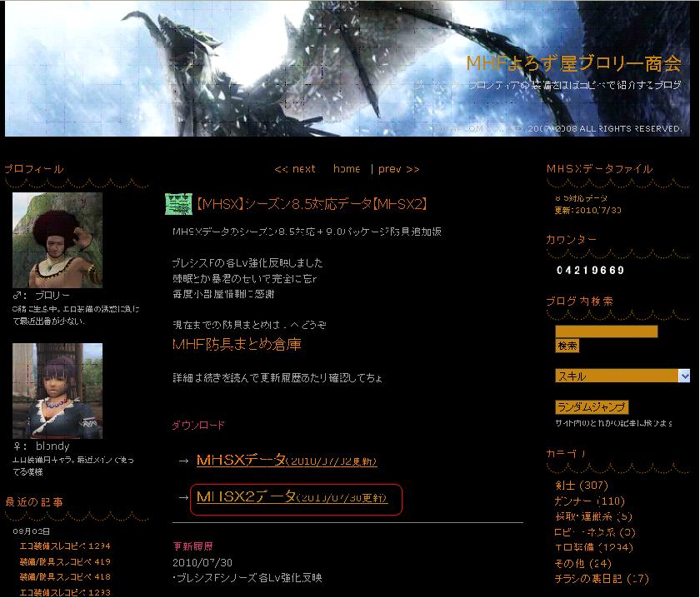Open the ガンナー (110) category
This screenshot has height=598, width=700.
pos(589,501)
